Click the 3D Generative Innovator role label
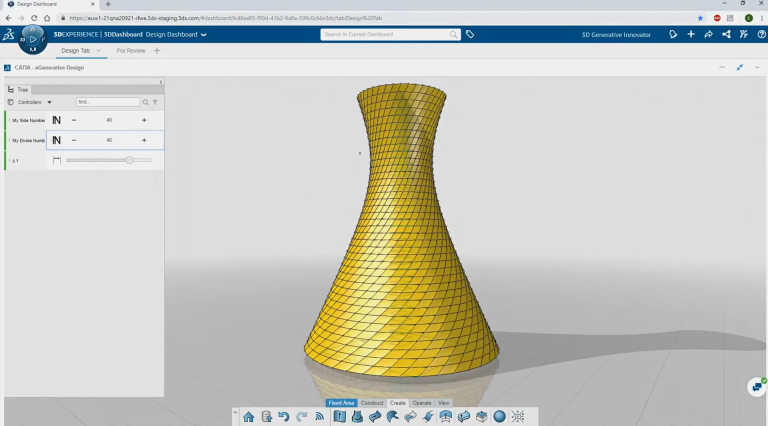768x426 pixels. 616,34
